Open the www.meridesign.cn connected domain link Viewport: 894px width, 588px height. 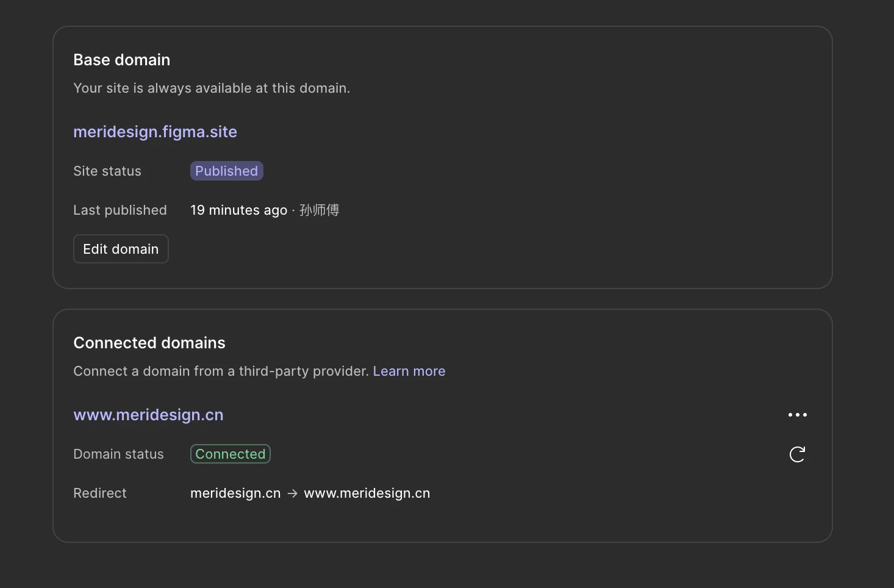(x=148, y=415)
